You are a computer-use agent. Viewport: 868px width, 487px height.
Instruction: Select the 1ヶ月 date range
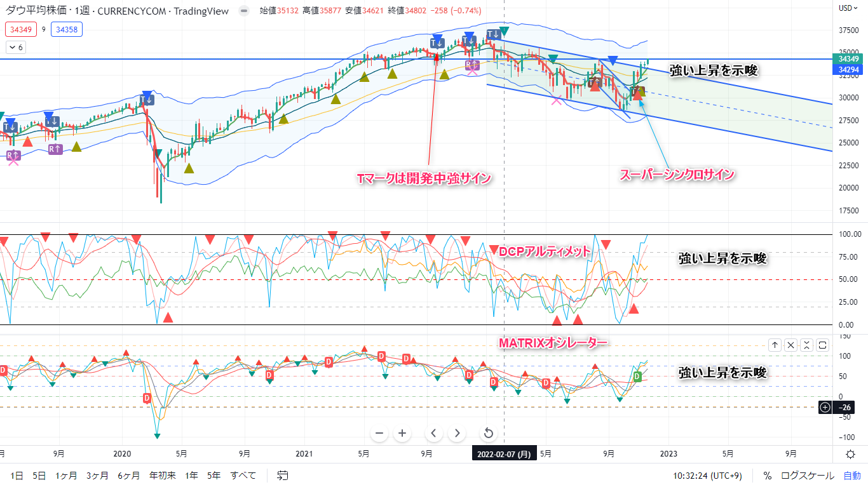[x=66, y=476]
